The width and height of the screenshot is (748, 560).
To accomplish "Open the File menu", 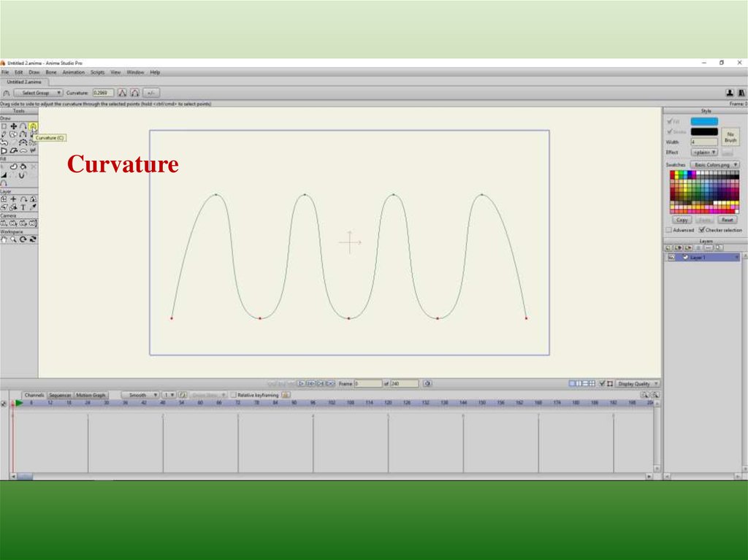I will click(x=5, y=72).
